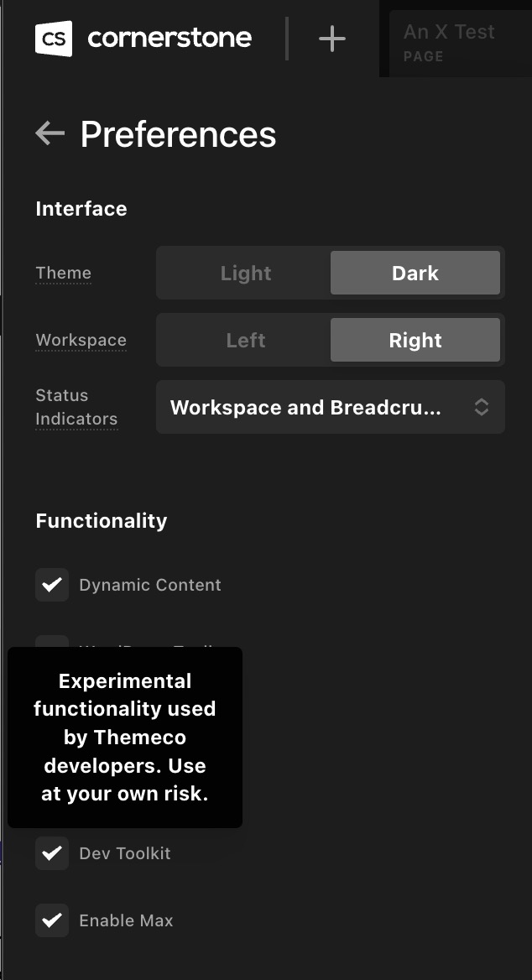The image size is (532, 980).
Task: Toggle the Enable Max checkbox
Action: (52, 920)
